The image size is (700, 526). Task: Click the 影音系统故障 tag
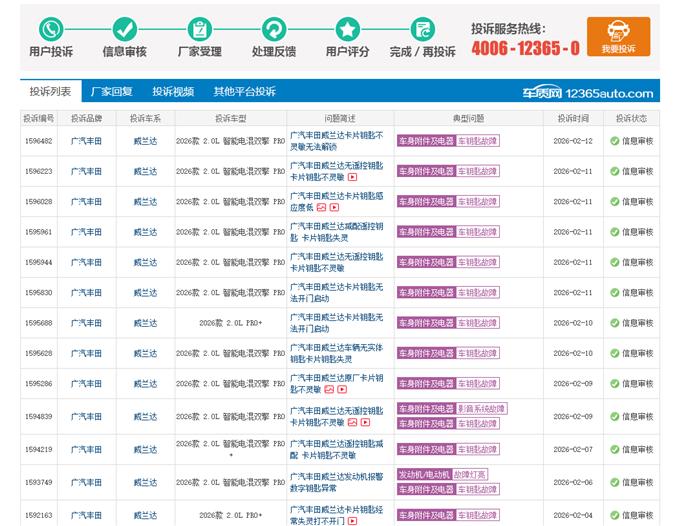pos(482,409)
